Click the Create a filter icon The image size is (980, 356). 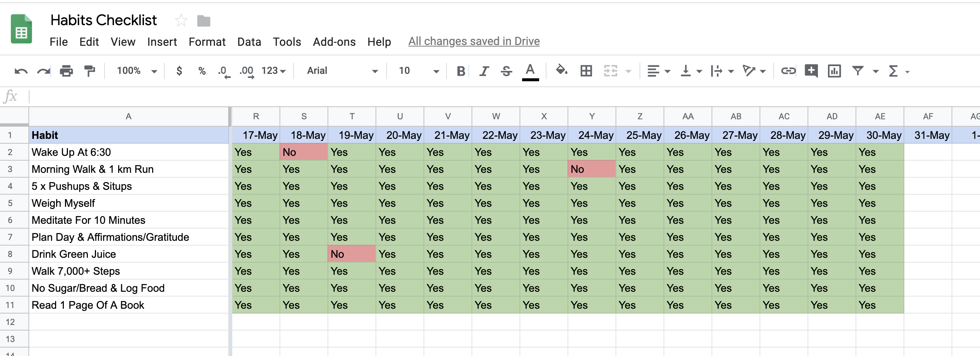[x=857, y=71]
